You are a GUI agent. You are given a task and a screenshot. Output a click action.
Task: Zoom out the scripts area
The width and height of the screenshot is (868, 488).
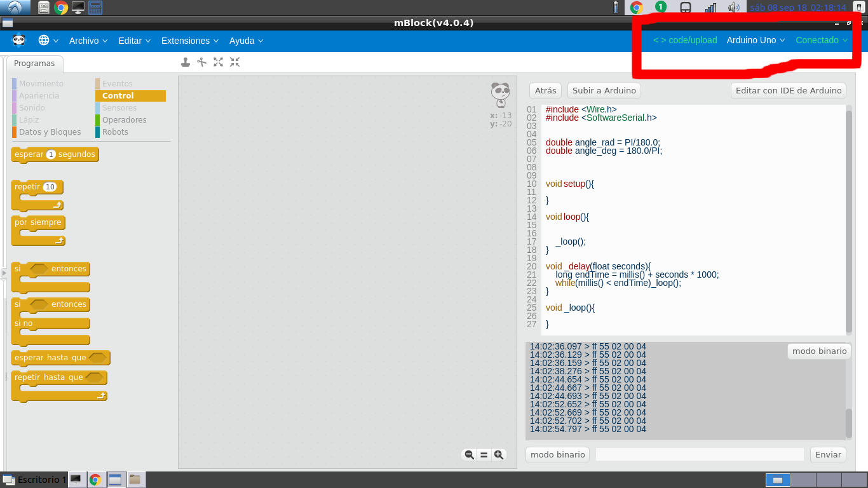(x=469, y=454)
